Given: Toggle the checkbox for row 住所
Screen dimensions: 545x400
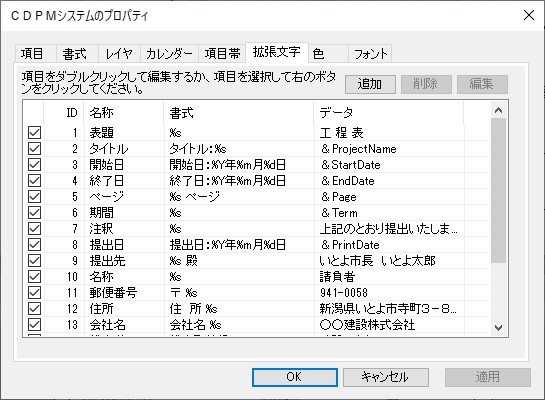Looking at the screenshot, I should pos(34,308).
